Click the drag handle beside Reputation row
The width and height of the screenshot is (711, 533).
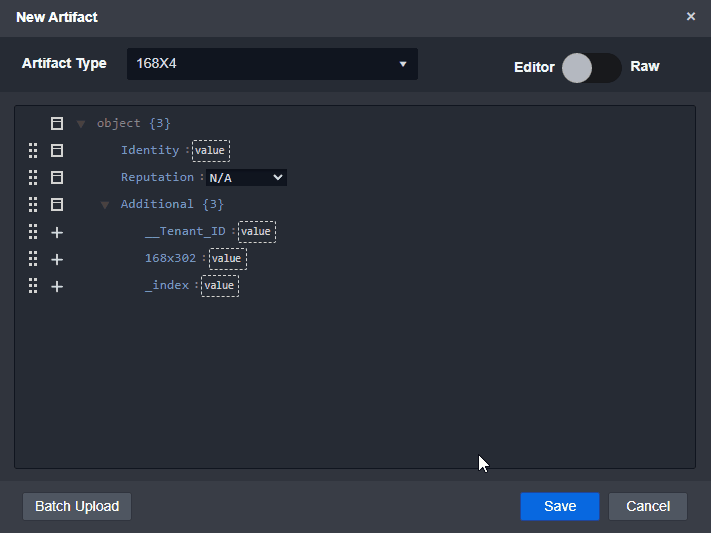[x=32, y=178]
